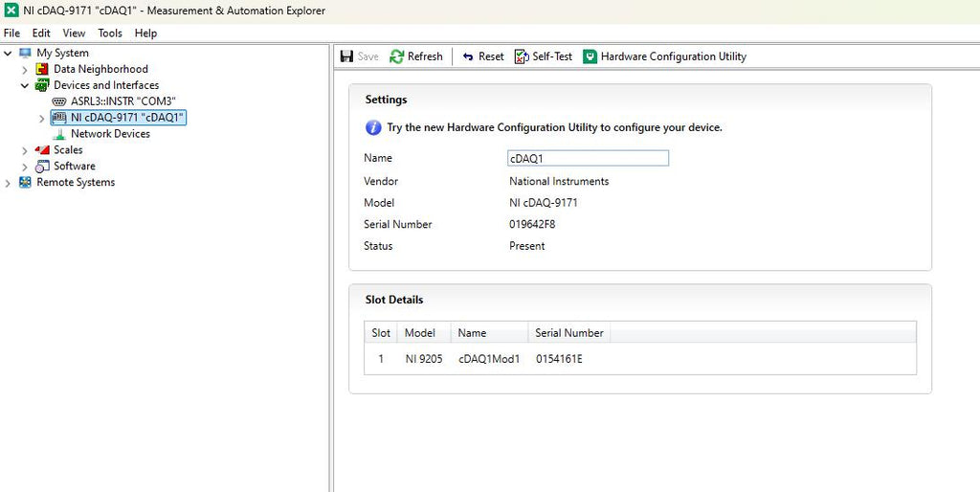Click serial number value 019642F8
Image resolution: width=980 pixels, height=492 pixels.
pyautogui.click(x=532, y=224)
